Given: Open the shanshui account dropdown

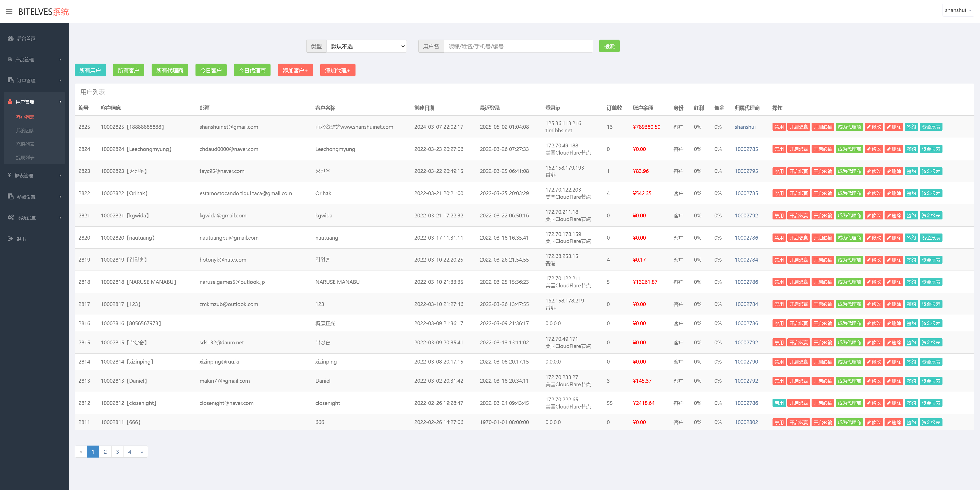Looking at the screenshot, I should 958,10.
